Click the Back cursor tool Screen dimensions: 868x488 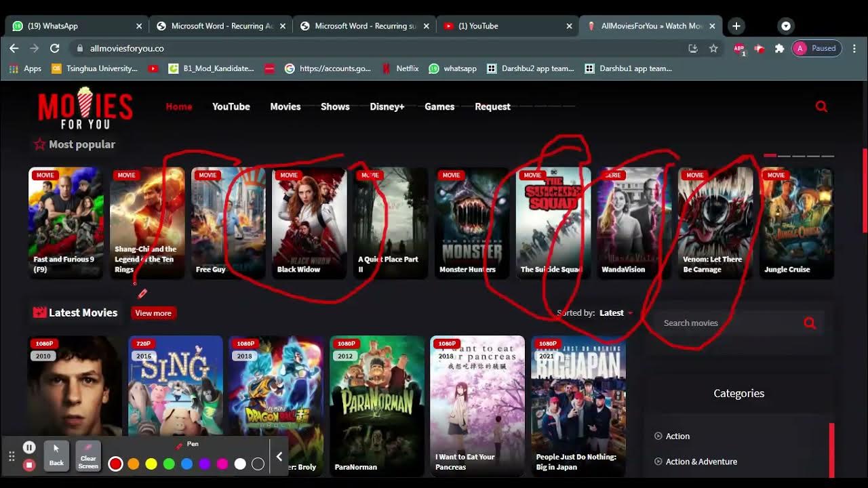pos(56,456)
